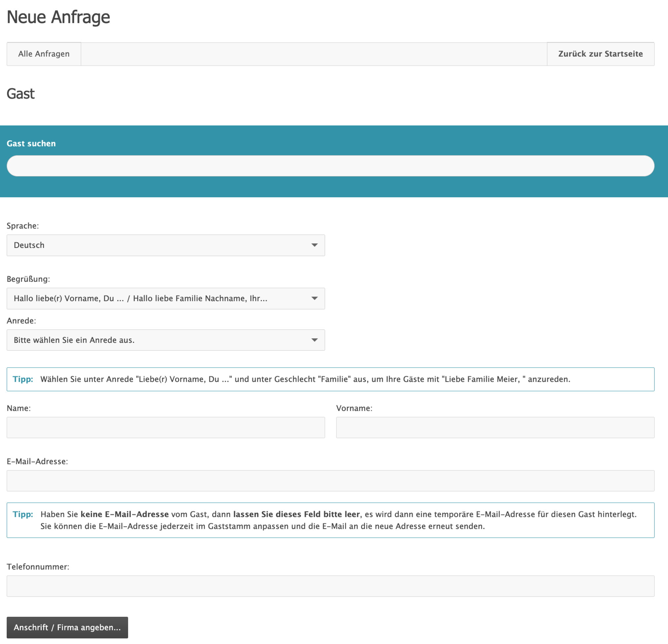Click the Sprache dropdown arrow

point(314,245)
